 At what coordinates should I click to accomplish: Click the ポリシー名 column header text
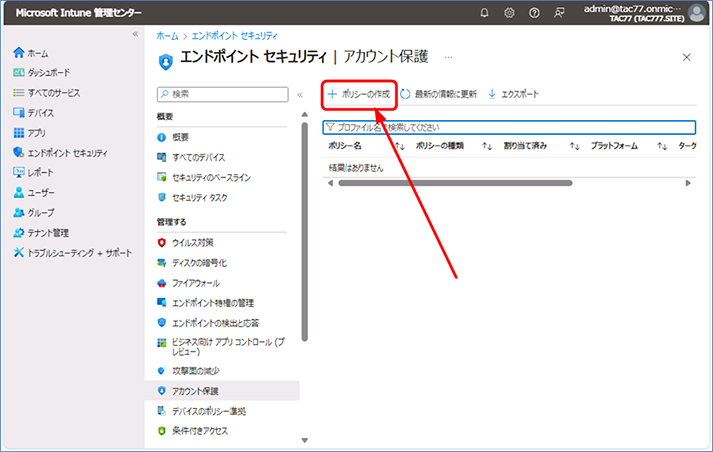[x=345, y=146]
